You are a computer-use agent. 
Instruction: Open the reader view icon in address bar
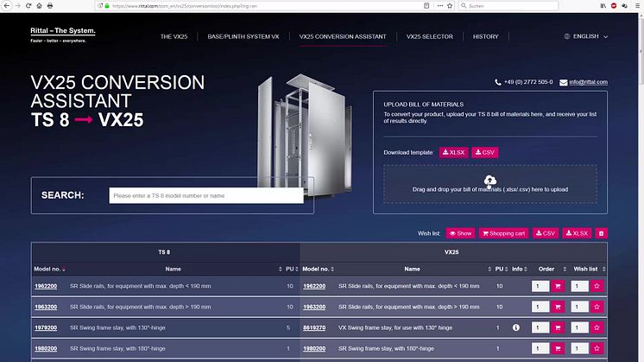pos(426,6)
